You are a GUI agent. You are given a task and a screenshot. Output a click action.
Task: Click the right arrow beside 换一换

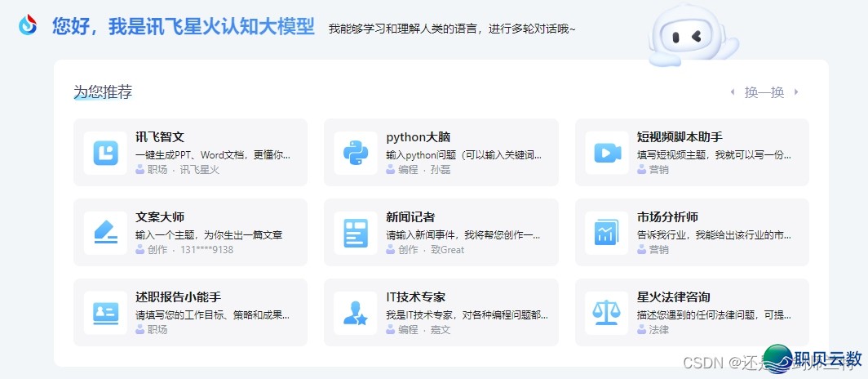(x=796, y=92)
